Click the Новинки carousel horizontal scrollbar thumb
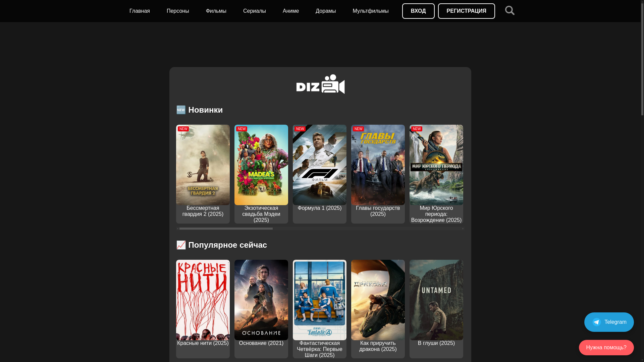 226,229
